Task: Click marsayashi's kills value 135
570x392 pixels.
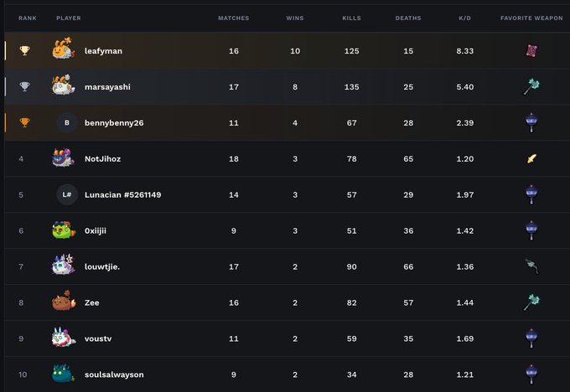Action: point(351,87)
